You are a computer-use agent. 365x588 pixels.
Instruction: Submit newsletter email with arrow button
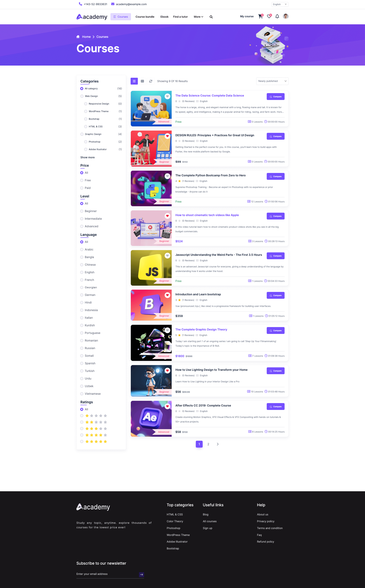141,574
